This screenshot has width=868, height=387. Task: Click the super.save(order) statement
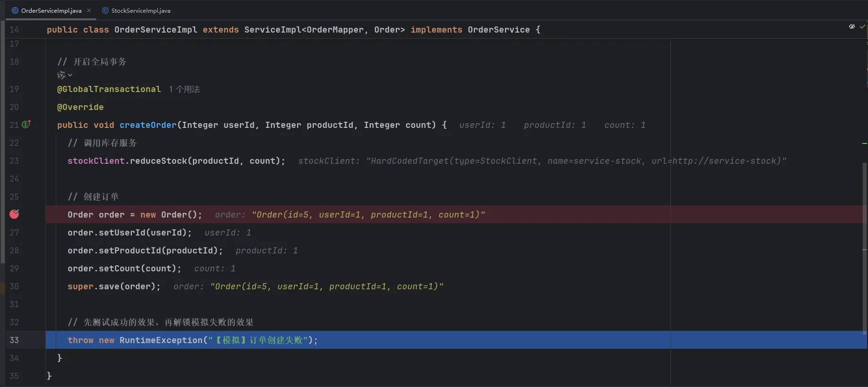coord(114,286)
